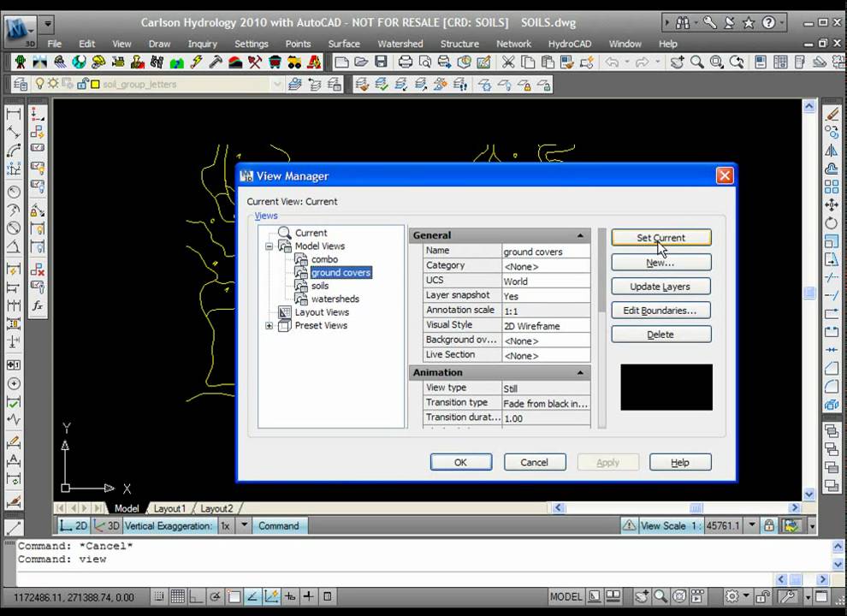The image size is (847, 616).
Task: Toggle the 2D view mode button
Action: [74, 526]
